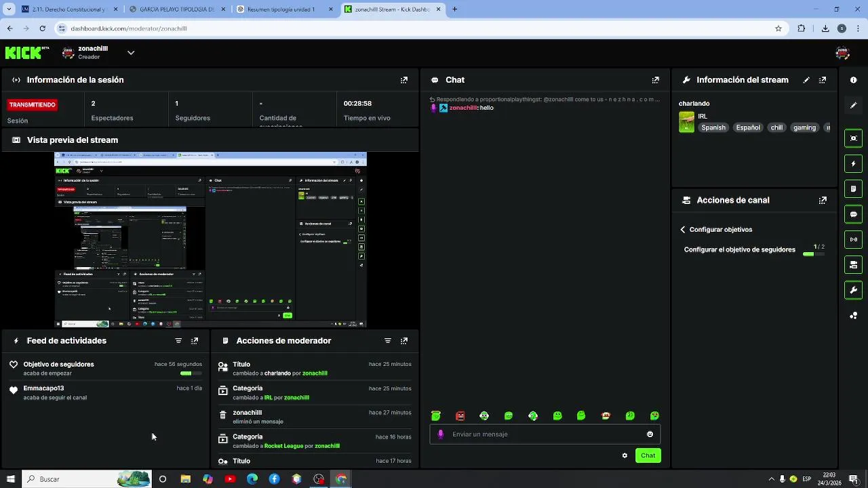
Task: Pop out the Acciones de canal panel
Action: 823,200
